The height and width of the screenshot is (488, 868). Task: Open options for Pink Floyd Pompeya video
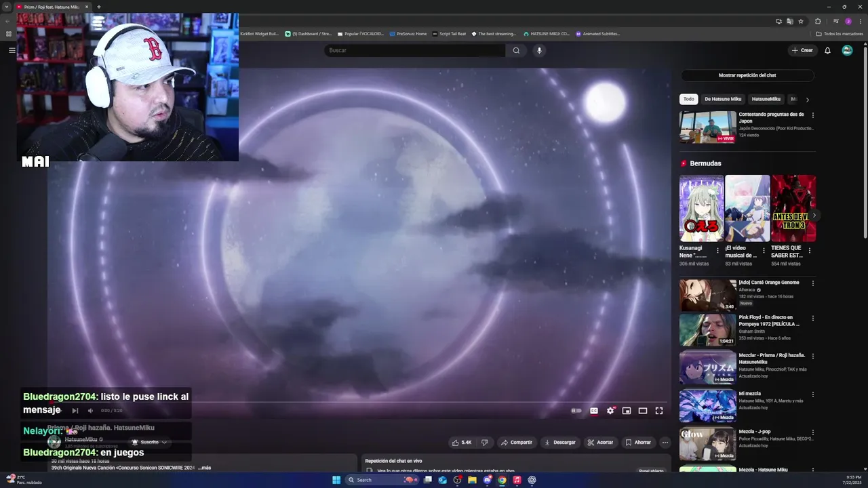point(813,318)
